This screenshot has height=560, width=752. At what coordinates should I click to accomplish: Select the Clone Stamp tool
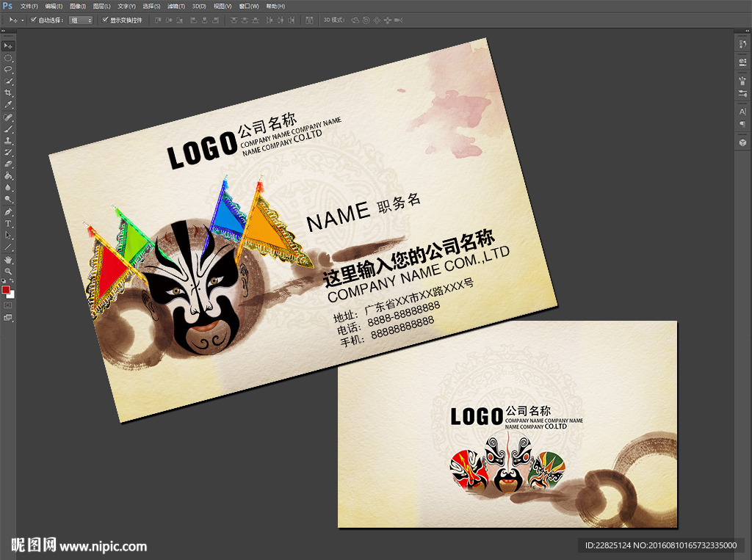pos(8,141)
